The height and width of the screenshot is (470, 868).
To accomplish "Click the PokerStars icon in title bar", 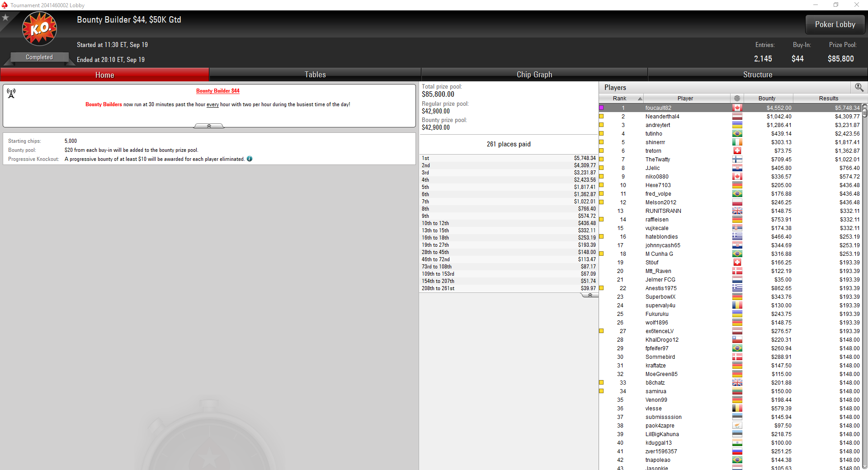I will click(x=5, y=5).
